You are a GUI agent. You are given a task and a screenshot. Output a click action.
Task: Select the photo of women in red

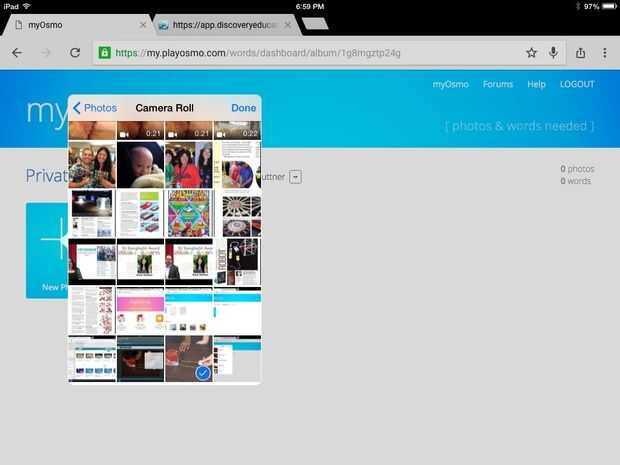[x=189, y=165]
